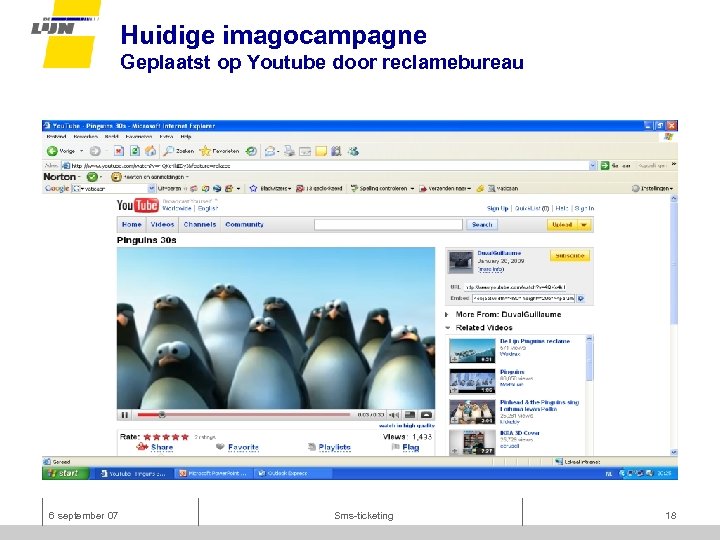
Task: Click the Print icon in IE toolbar
Action: pyautogui.click(x=289, y=151)
